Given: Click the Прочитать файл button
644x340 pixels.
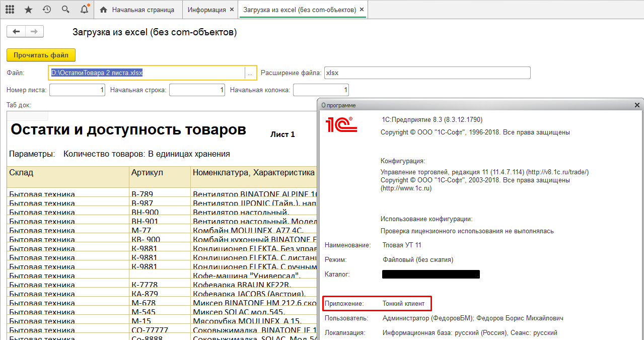Looking at the screenshot, I should tap(41, 55).
